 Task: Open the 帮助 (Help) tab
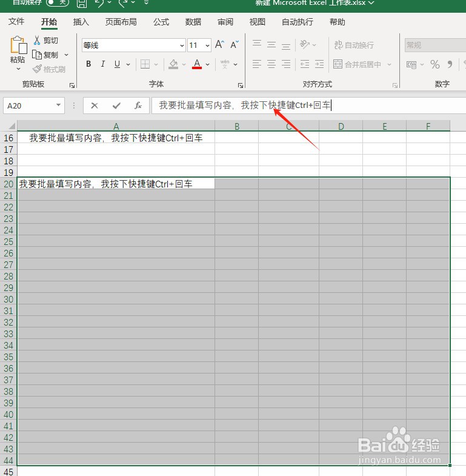[x=338, y=22]
